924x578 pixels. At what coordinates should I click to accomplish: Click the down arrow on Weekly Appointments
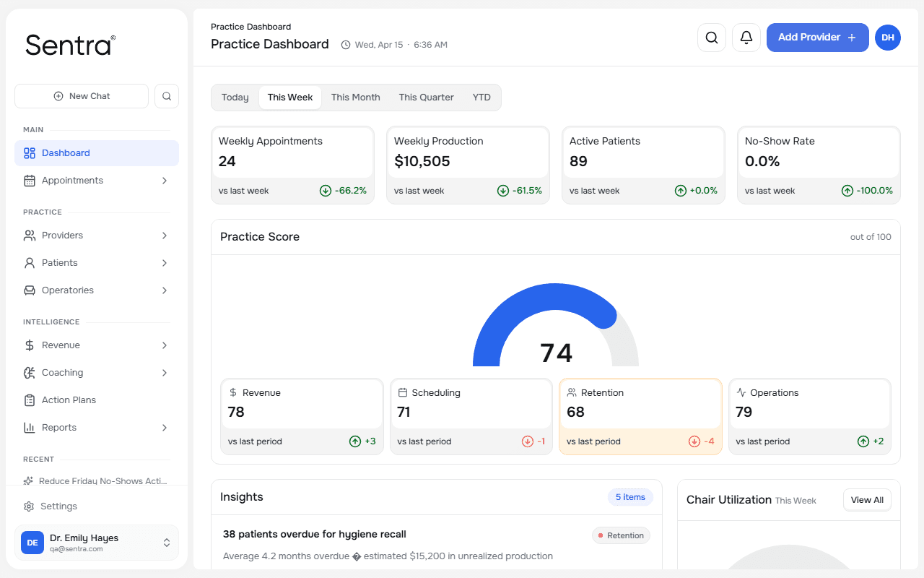pyautogui.click(x=326, y=191)
